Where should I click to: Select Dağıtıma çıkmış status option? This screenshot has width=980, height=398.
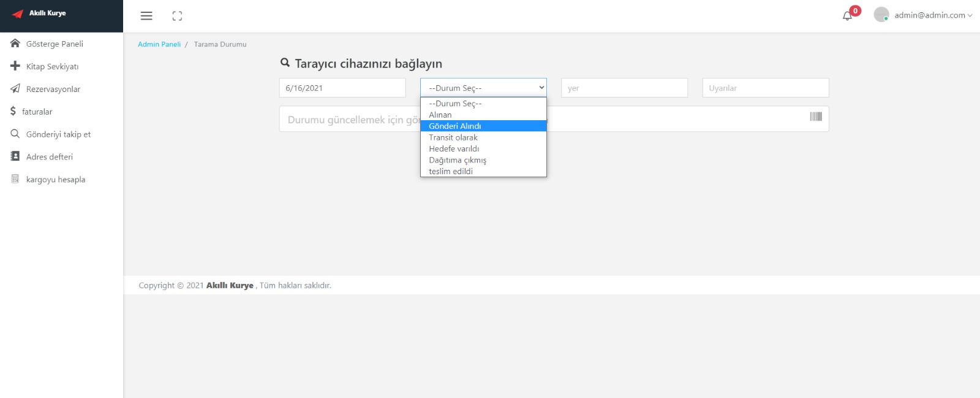[x=483, y=160]
